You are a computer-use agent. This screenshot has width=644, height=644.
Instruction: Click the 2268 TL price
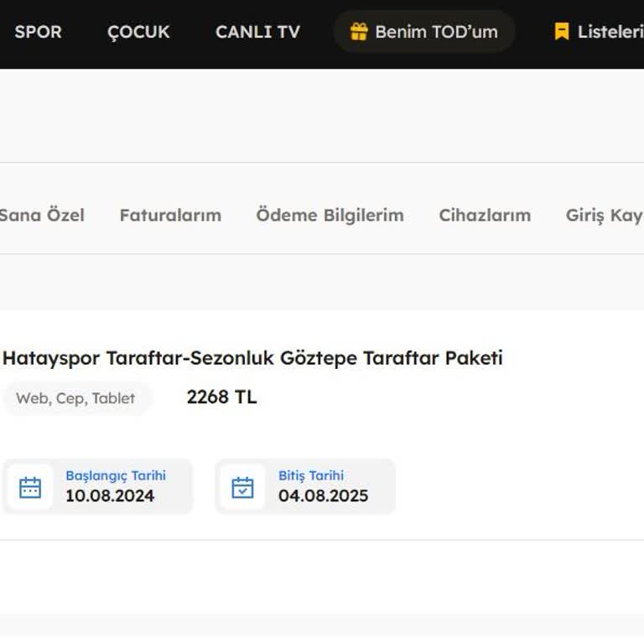[x=221, y=397]
